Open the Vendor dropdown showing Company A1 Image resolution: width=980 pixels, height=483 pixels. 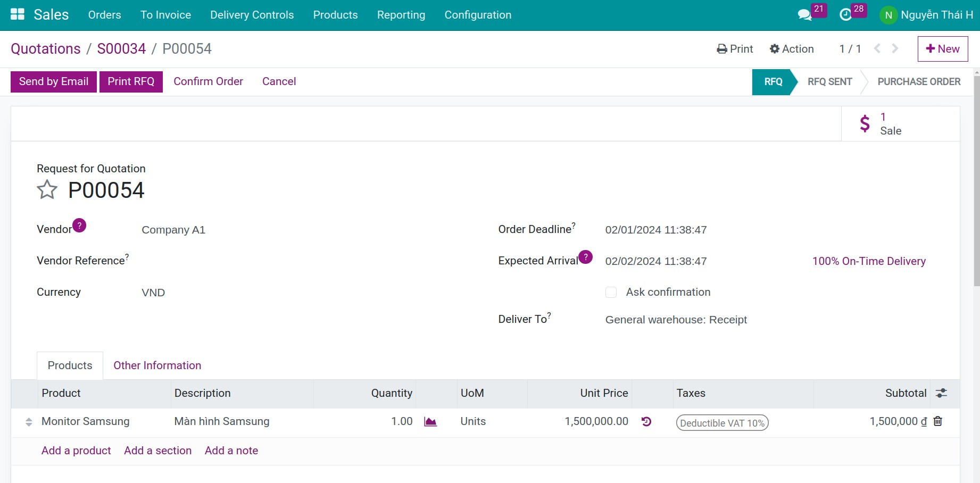(x=173, y=229)
